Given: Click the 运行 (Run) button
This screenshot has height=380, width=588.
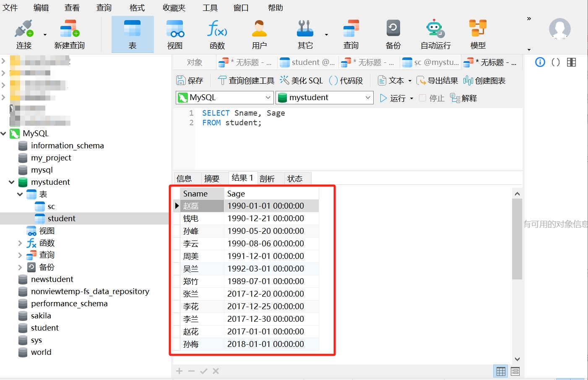Looking at the screenshot, I should click(393, 98).
